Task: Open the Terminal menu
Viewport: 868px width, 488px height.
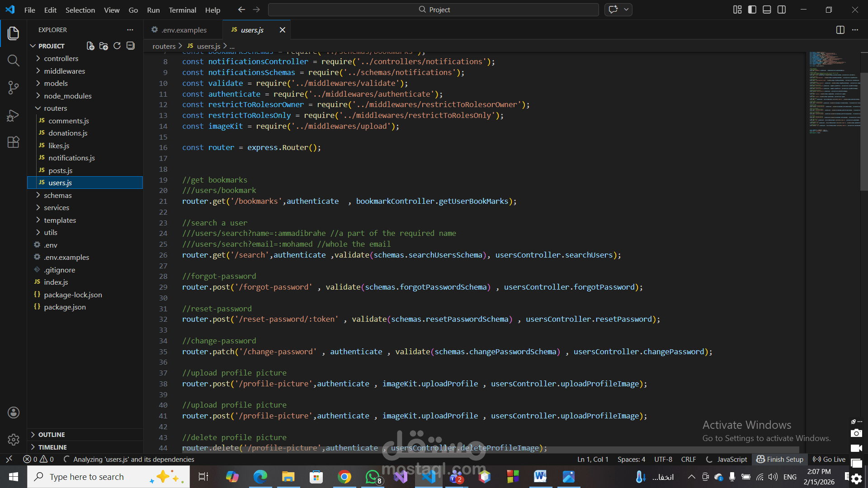Action: (x=182, y=10)
